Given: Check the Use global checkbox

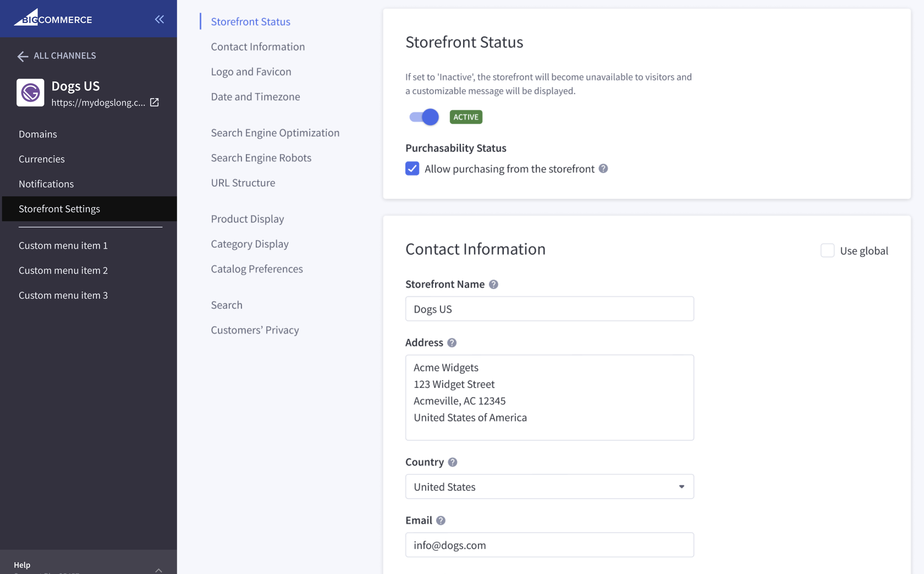Looking at the screenshot, I should pos(828,251).
